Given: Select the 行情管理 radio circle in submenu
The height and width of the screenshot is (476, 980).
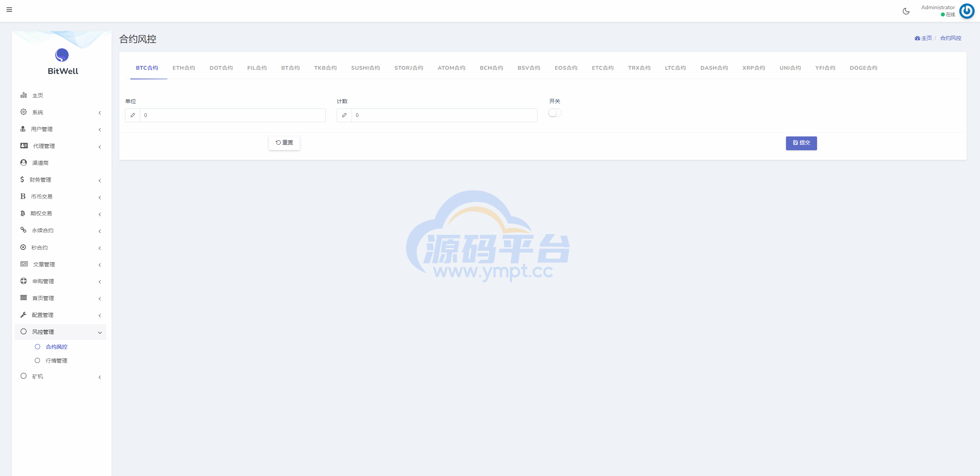Looking at the screenshot, I should pyautogui.click(x=38, y=360).
